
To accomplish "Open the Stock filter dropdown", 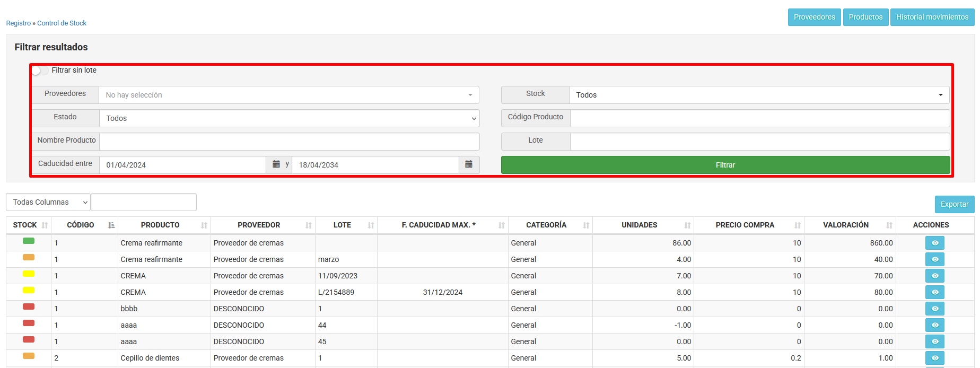I will coord(759,95).
